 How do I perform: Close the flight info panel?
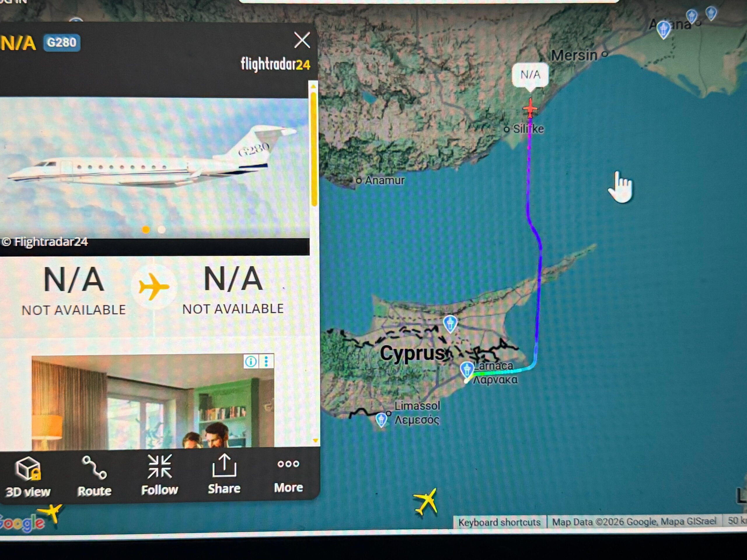pos(302,40)
